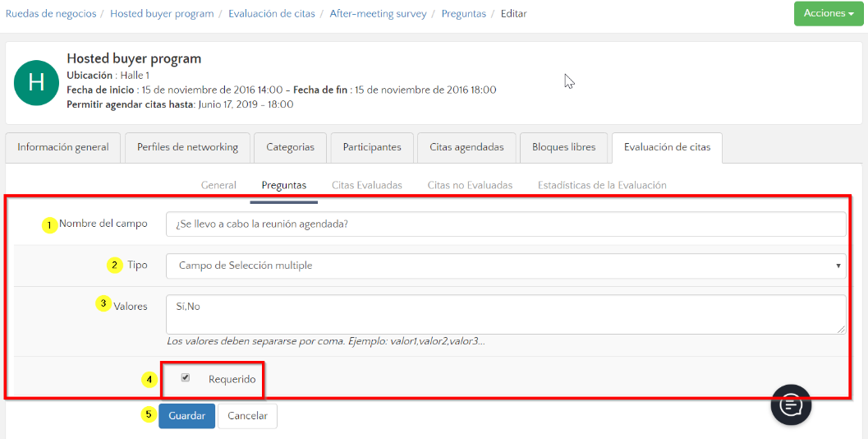Image resolution: width=868 pixels, height=439 pixels.
Task: Open the Tipo dropdown selector
Action: click(505, 266)
